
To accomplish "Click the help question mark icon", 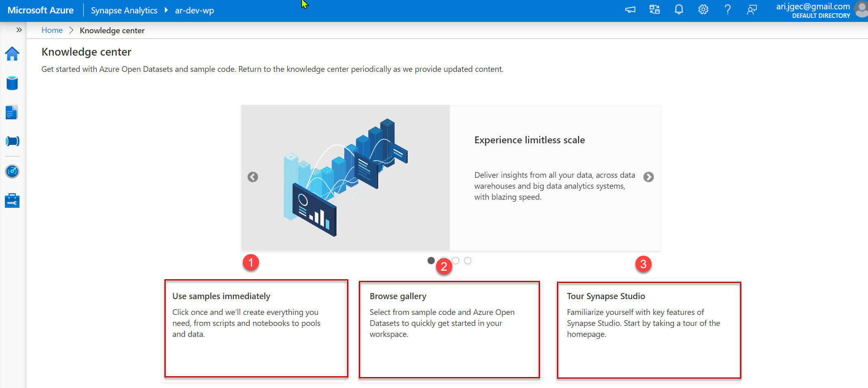I will click(728, 10).
